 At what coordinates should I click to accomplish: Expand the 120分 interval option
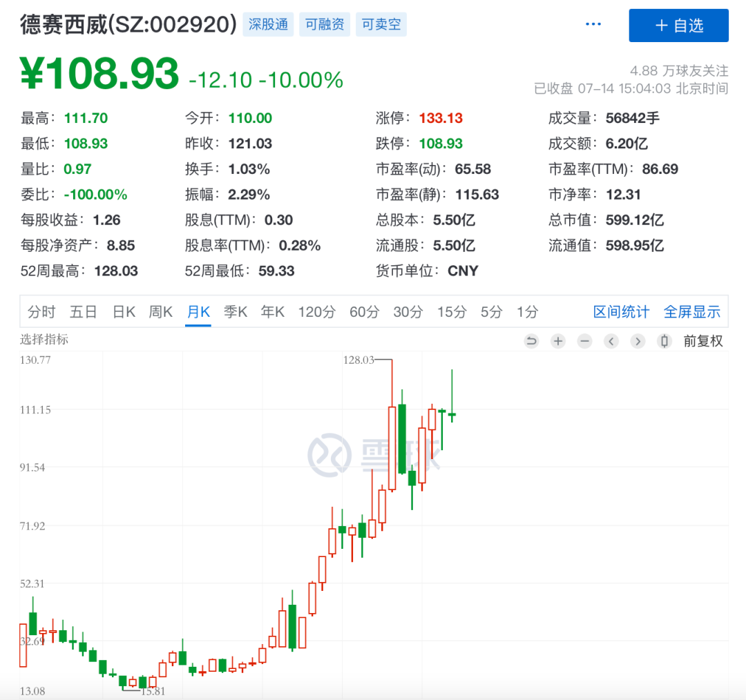pos(316,311)
